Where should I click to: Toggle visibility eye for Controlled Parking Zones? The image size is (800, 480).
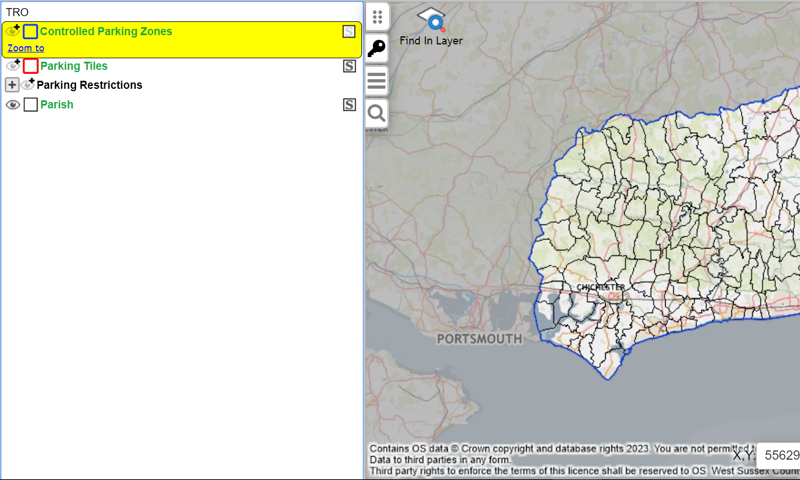13,32
